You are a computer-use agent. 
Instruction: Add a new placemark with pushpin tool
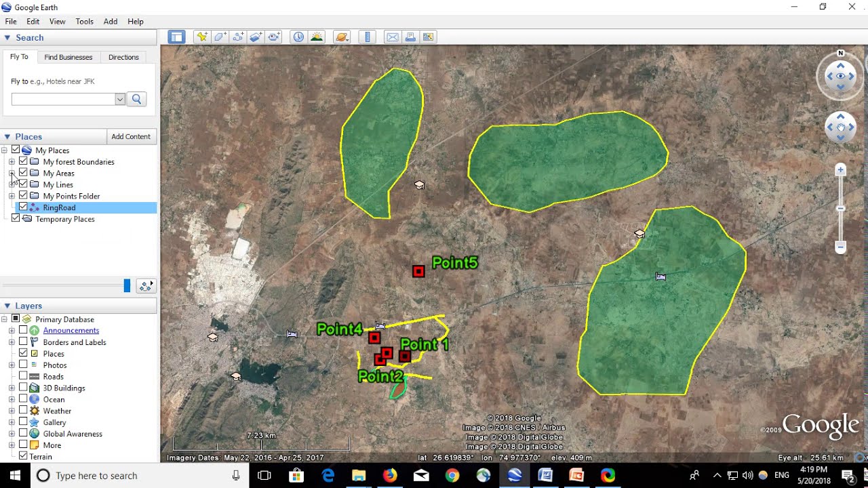201,37
